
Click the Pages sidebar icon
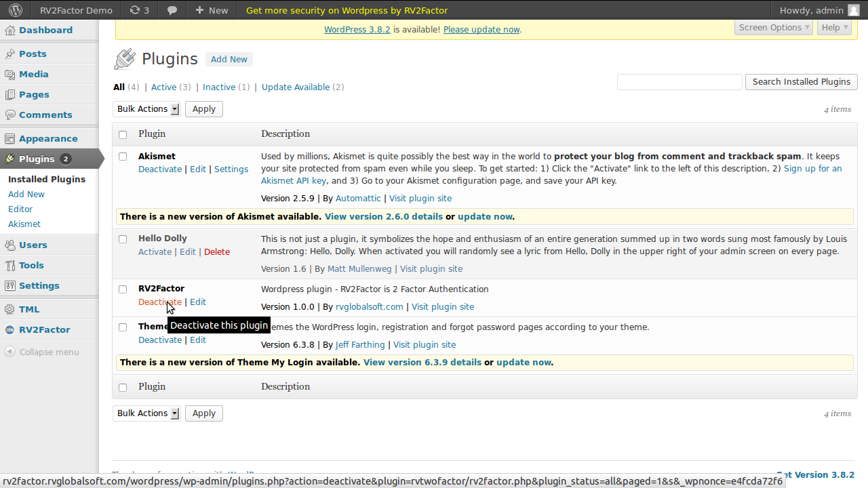click(x=9, y=94)
